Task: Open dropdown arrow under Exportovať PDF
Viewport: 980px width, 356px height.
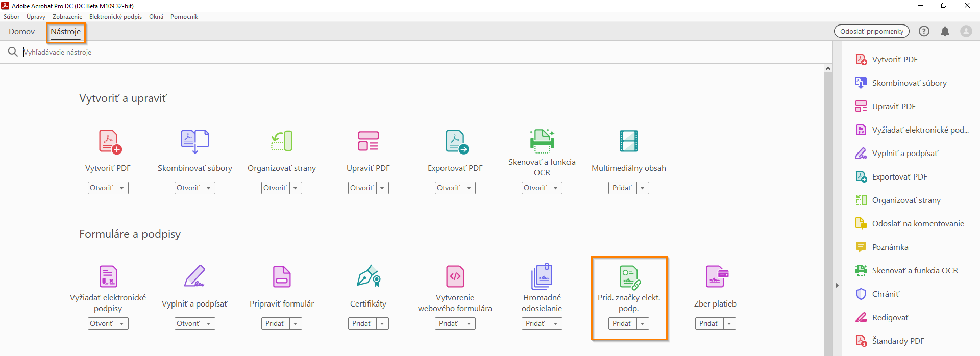Action: 469,188
